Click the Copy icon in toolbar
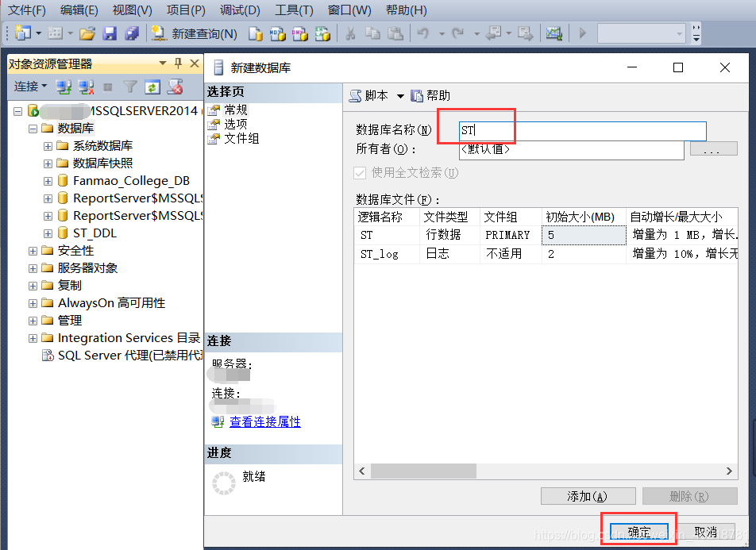 click(x=372, y=33)
